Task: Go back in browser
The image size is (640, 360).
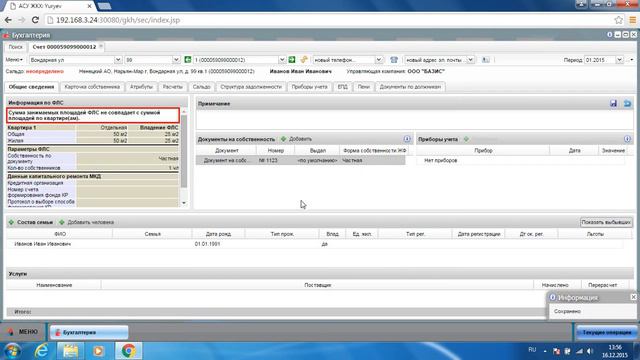Action: coord(8,20)
